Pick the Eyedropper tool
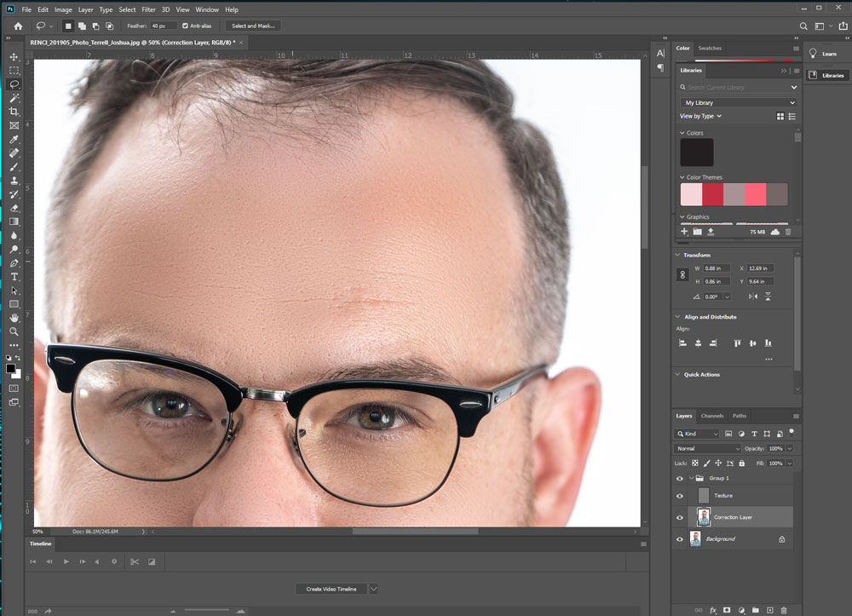Image resolution: width=852 pixels, height=616 pixels. click(14, 139)
